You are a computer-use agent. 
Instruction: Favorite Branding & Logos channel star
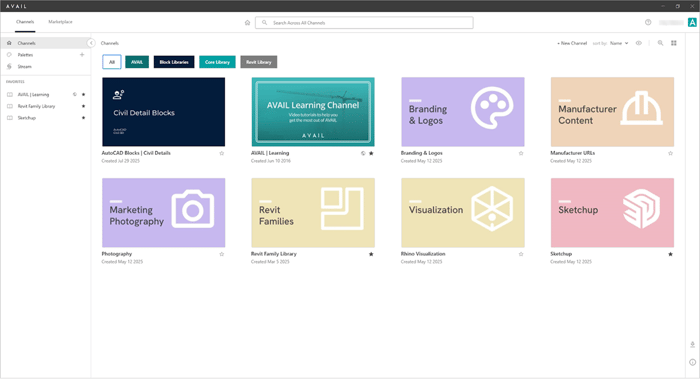pyautogui.click(x=521, y=153)
